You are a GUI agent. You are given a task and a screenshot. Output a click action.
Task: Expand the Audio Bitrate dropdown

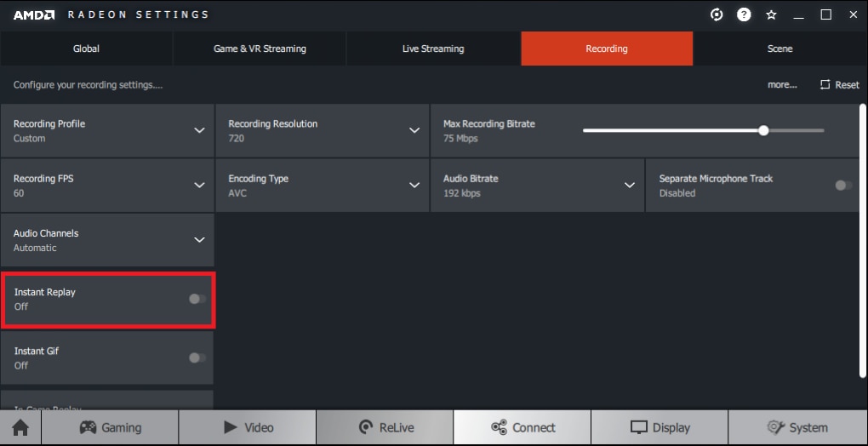tap(537, 186)
